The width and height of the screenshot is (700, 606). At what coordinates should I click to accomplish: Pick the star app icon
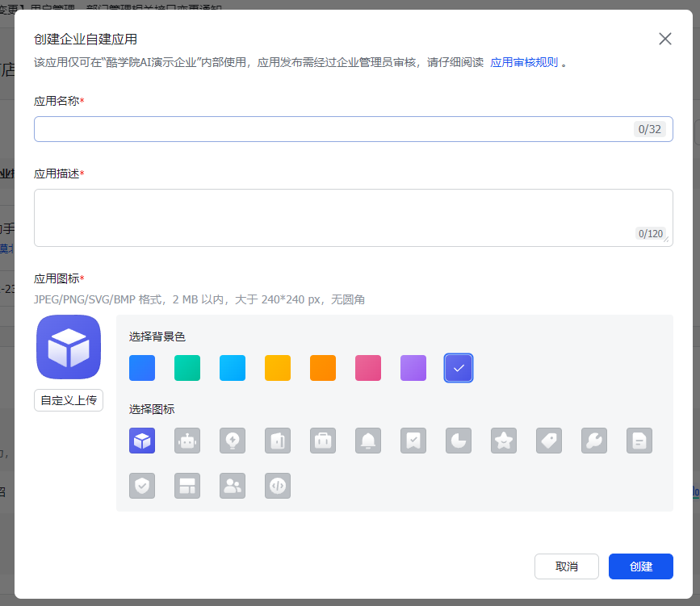click(x=504, y=441)
